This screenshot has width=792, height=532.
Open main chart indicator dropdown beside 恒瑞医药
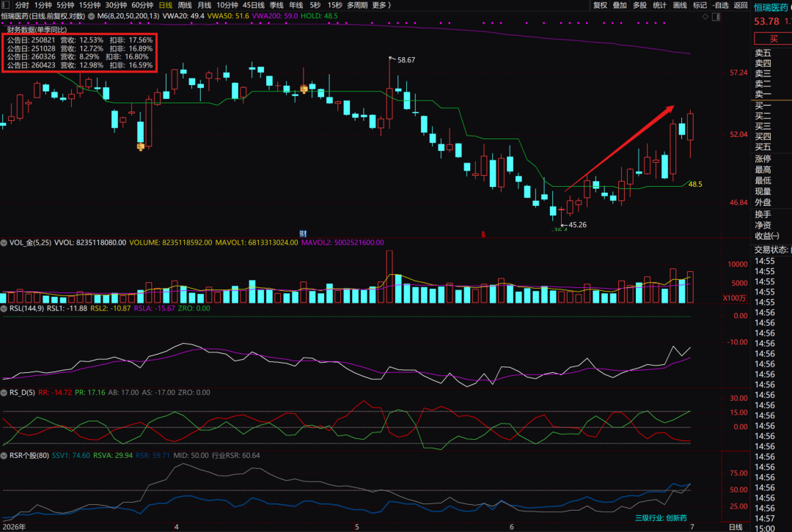(92, 16)
